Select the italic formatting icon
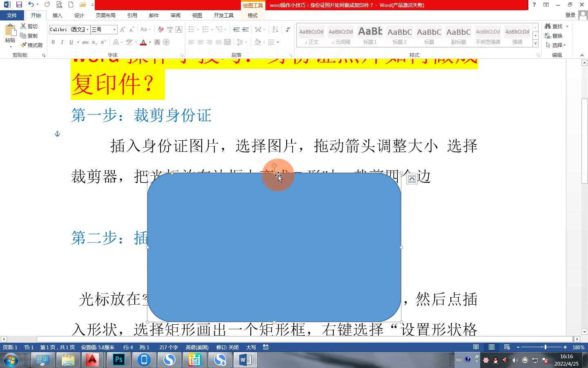 coord(62,42)
